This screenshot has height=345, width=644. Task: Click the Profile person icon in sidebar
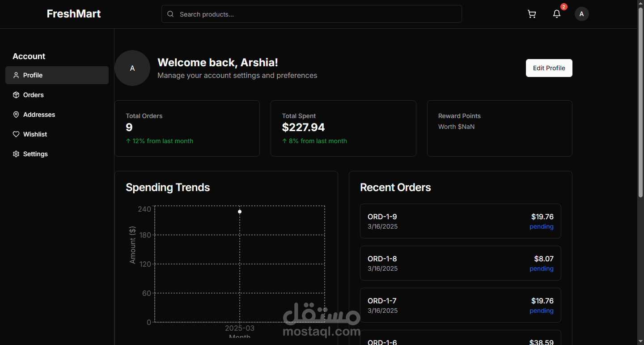point(16,75)
